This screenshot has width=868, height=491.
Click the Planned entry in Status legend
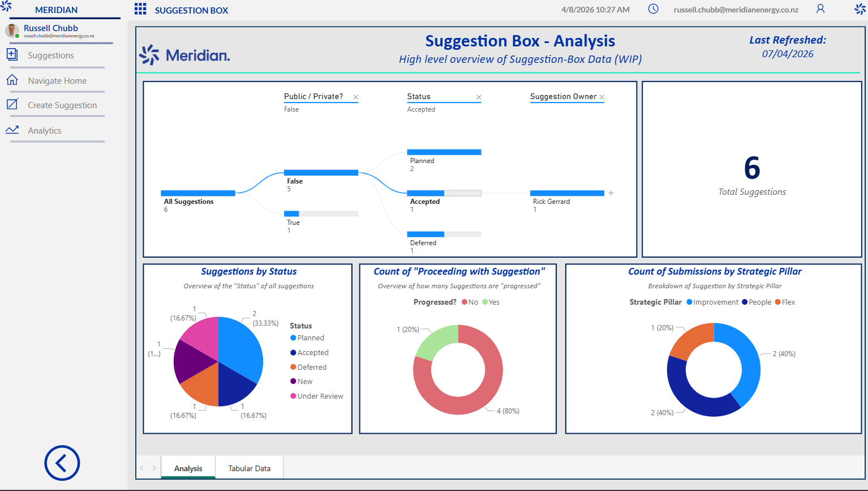point(307,338)
